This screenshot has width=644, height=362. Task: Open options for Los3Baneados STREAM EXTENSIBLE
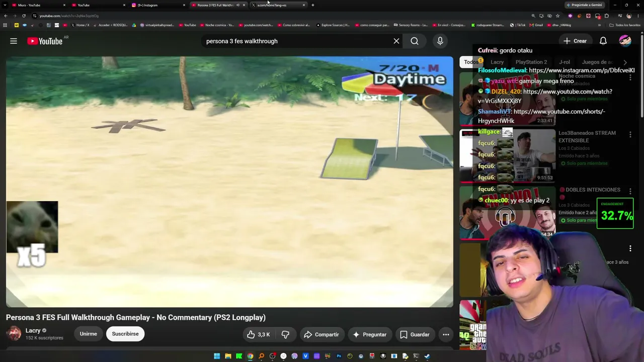630,134
